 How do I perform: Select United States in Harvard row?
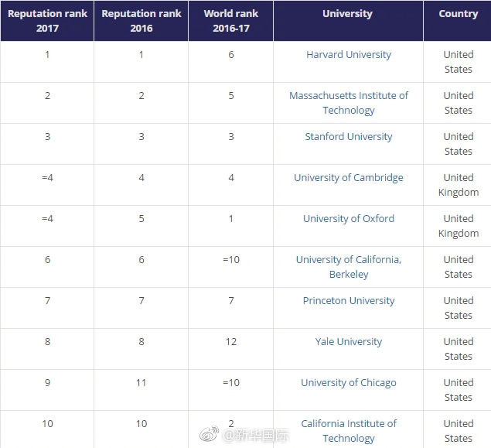click(x=458, y=62)
